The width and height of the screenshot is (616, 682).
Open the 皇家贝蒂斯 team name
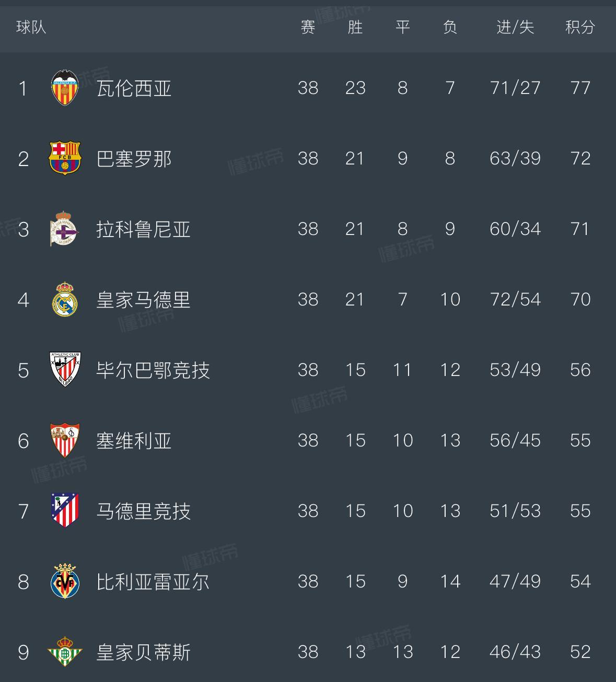[143, 652]
